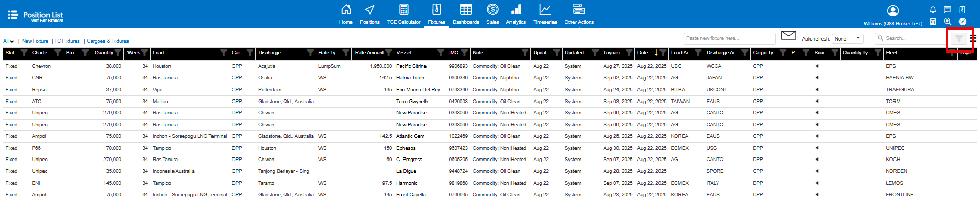980x199 pixels.
Task: Open the Dashboards grid icon
Action: 466,9
